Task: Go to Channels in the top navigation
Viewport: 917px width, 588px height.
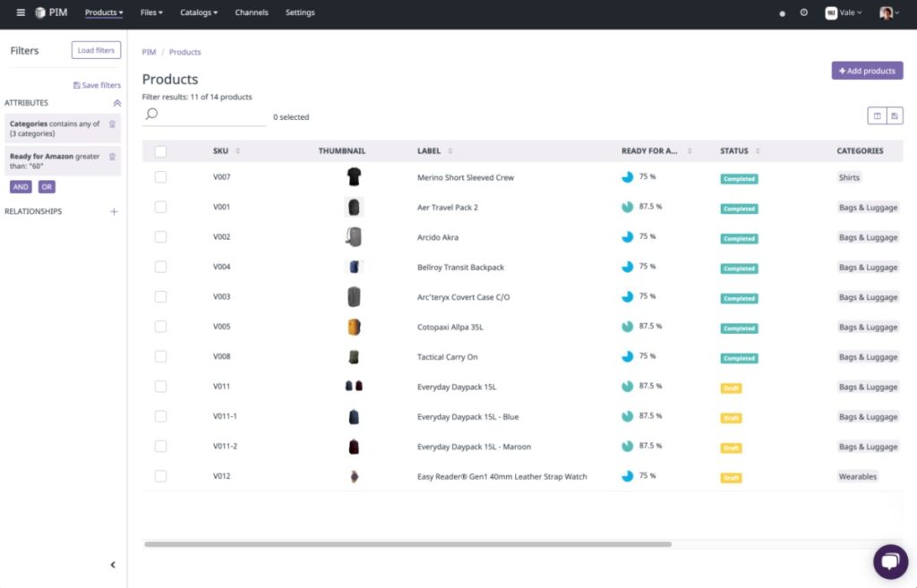Action: click(x=252, y=13)
